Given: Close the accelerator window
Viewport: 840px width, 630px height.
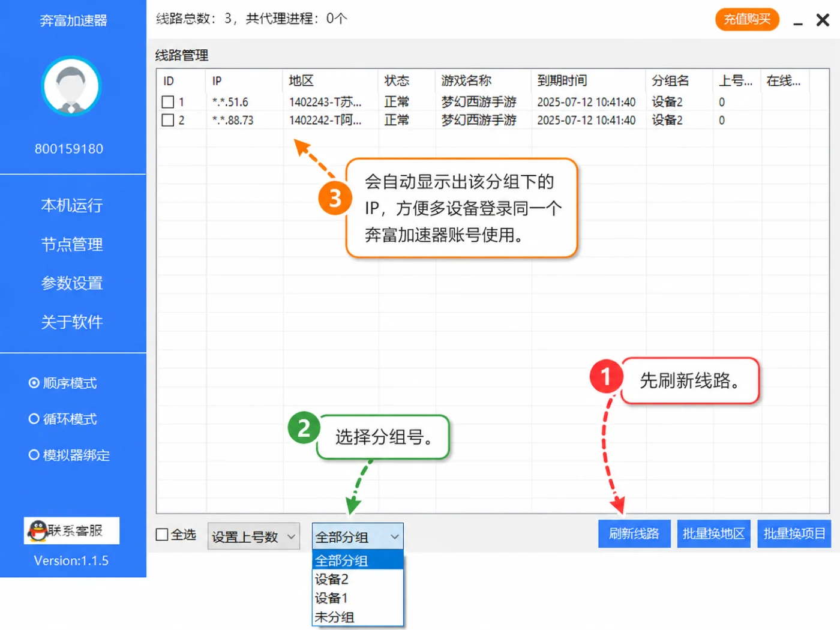Looking at the screenshot, I should [x=823, y=20].
